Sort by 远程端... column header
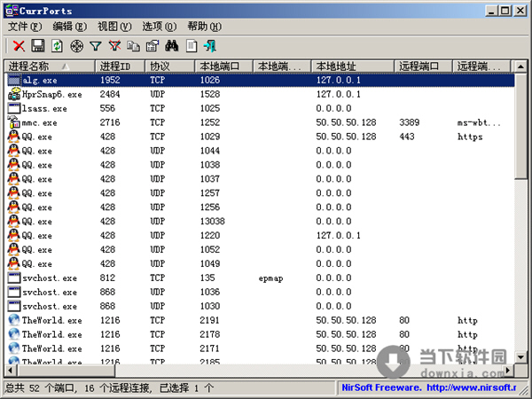532x399 pixels. [x=481, y=66]
